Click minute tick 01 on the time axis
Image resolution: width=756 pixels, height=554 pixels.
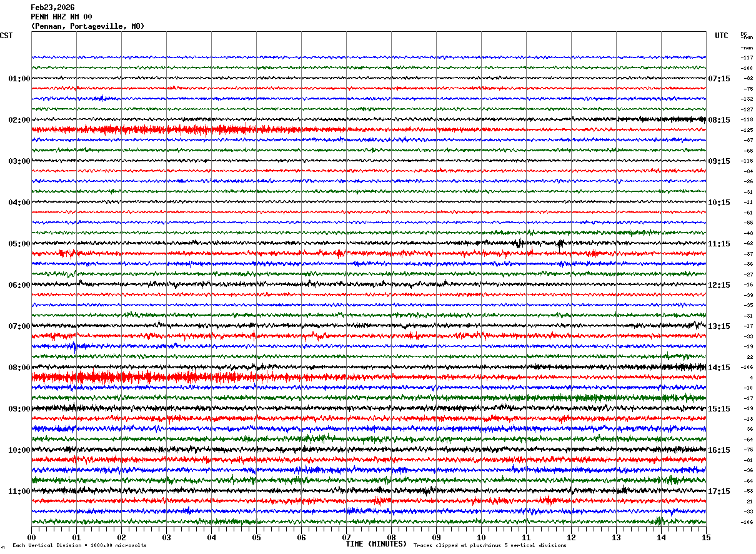pyautogui.click(x=76, y=537)
